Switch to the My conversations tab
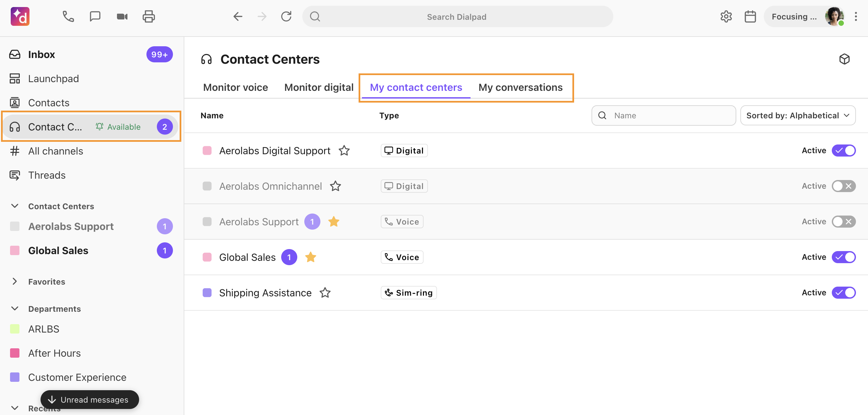This screenshot has width=868, height=415. pos(520,87)
